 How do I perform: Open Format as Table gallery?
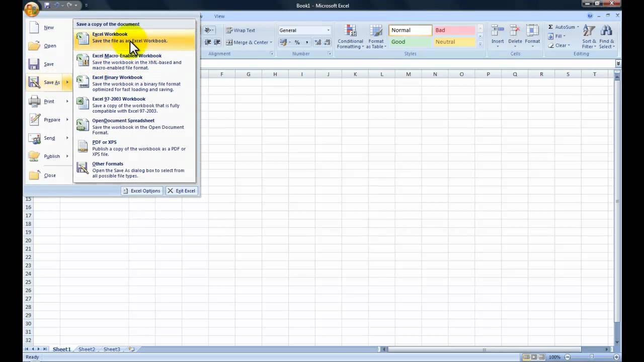376,37
